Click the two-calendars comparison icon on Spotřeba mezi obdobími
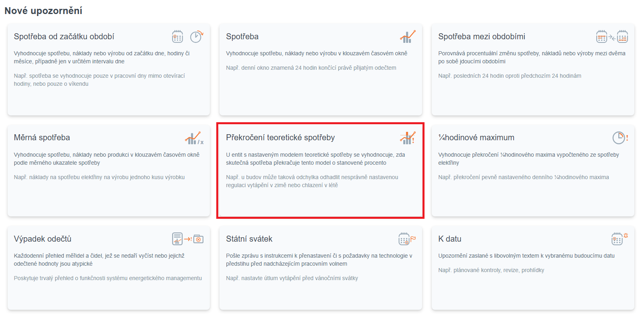644x333 pixels. coord(612,37)
